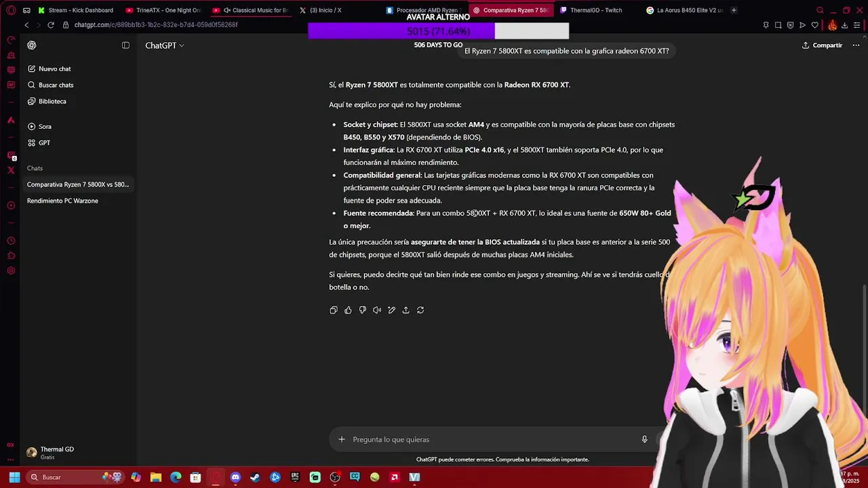Open Discord from the taskbar
This screenshot has width=868, height=488.
pos(235,477)
